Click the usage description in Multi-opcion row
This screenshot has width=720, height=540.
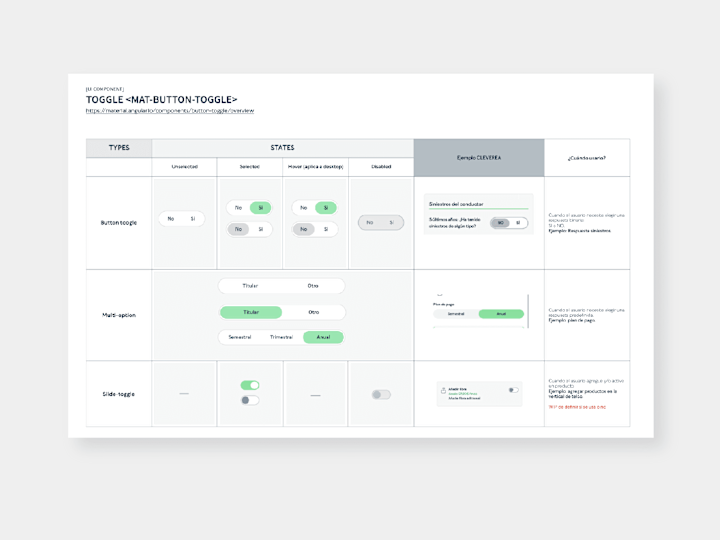pyautogui.click(x=586, y=315)
